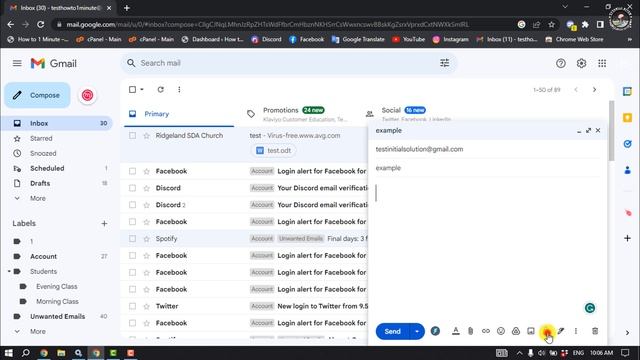Open Starred folder
640x360 pixels.
(41, 138)
